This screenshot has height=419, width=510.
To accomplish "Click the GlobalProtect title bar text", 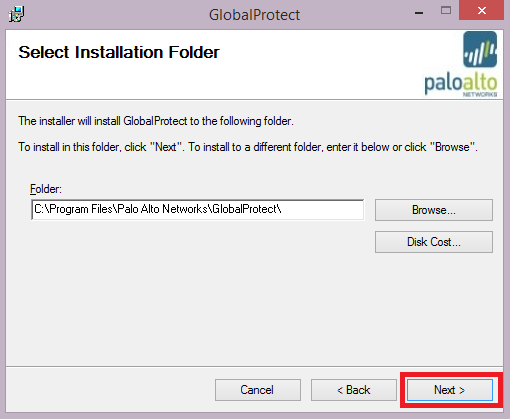I will [x=254, y=15].
